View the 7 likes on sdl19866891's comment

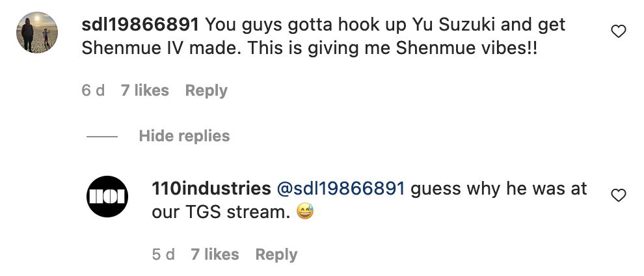point(145,90)
